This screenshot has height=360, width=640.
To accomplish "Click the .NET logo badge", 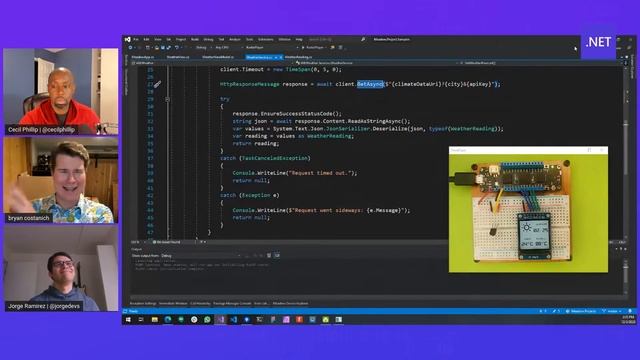I will click(x=598, y=42).
